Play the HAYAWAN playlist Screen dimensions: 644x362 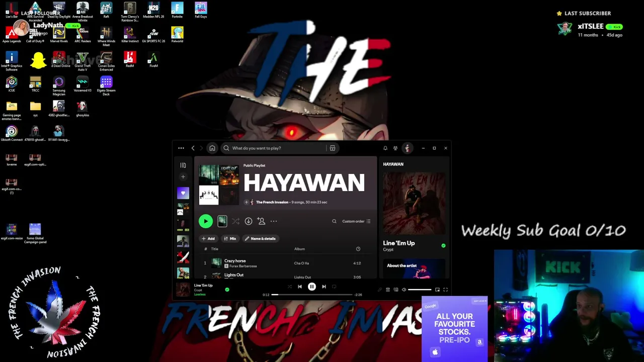coord(205,221)
